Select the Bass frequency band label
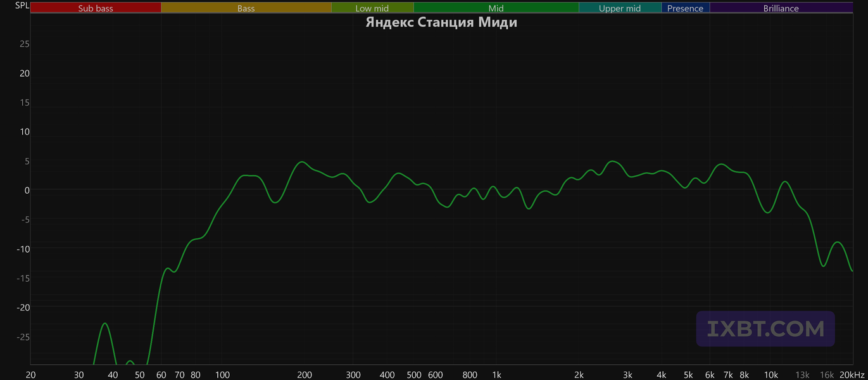This screenshot has width=868, height=380. [x=246, y=8]
